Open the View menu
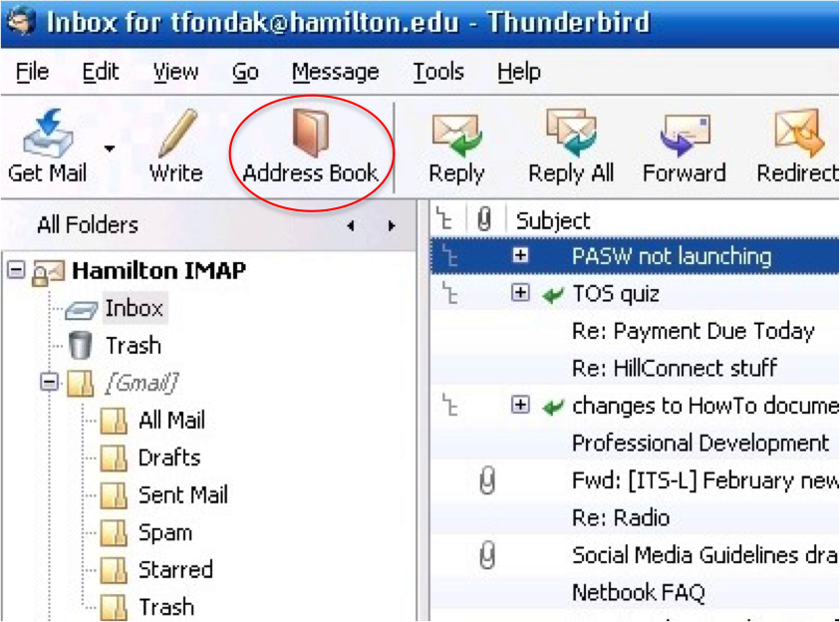This screenshot has height=622, width=840. coord(175,72)
